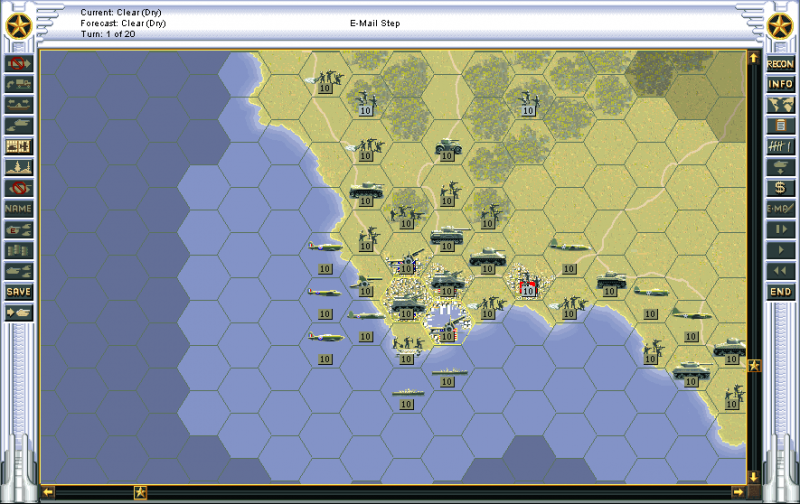Click the top-right gold star emblem
Image resolution: width=800 pixels, height=504 pixels.
click(782, 25)
